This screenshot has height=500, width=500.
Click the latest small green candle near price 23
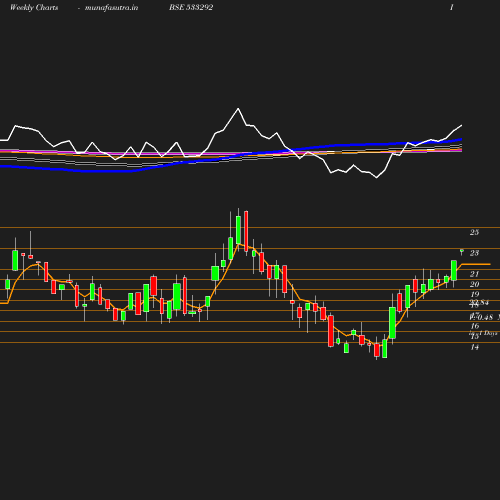[462, 250]
